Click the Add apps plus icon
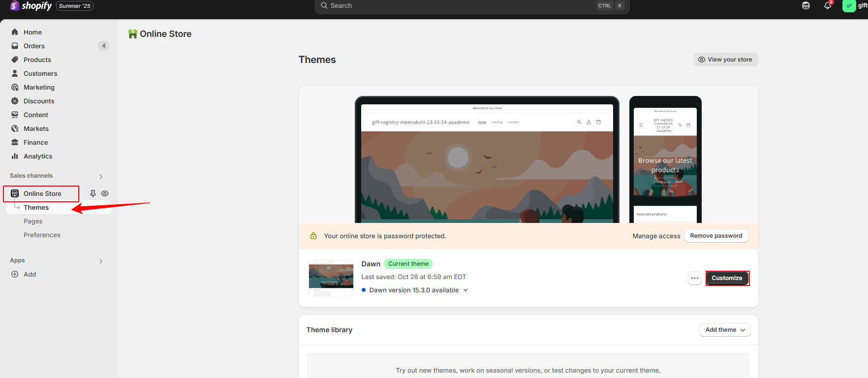 coord(15,274)
